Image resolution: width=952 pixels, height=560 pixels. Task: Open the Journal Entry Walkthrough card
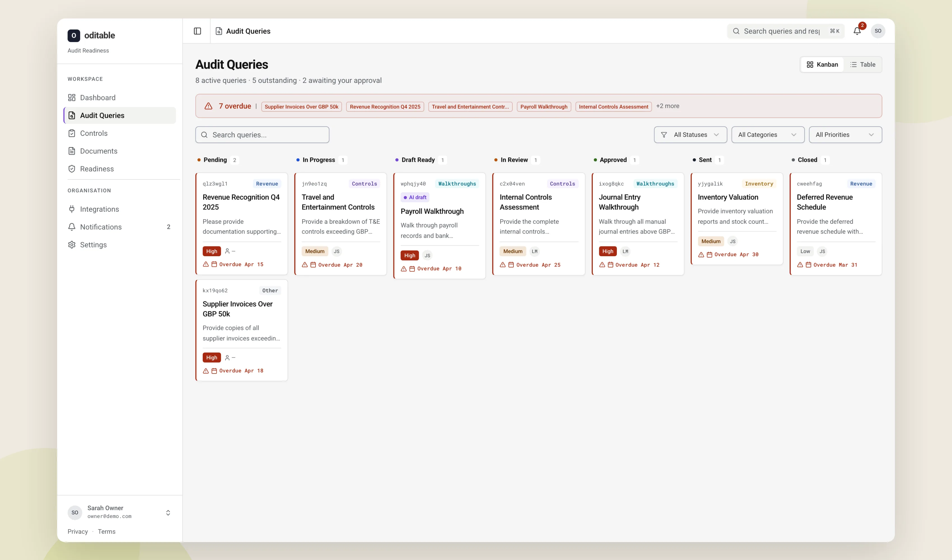(638, 224)
